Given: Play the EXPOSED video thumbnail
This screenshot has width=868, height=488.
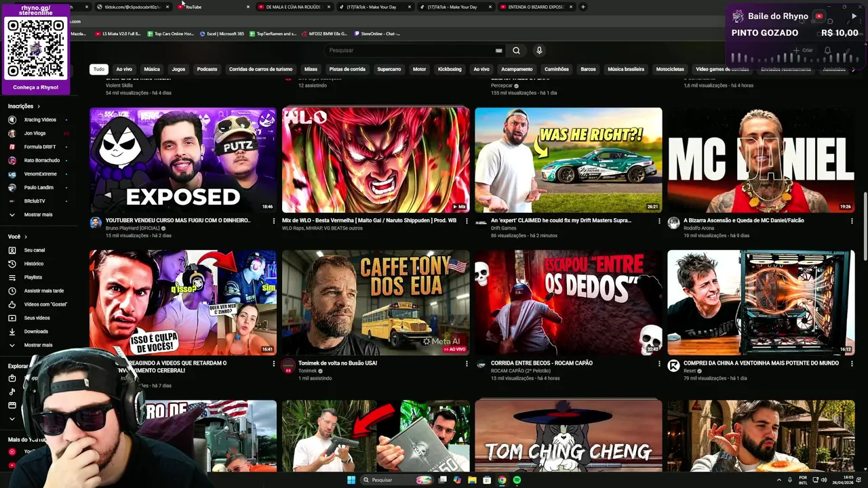Looking at the screenshot, I should [x=183, y=160].
